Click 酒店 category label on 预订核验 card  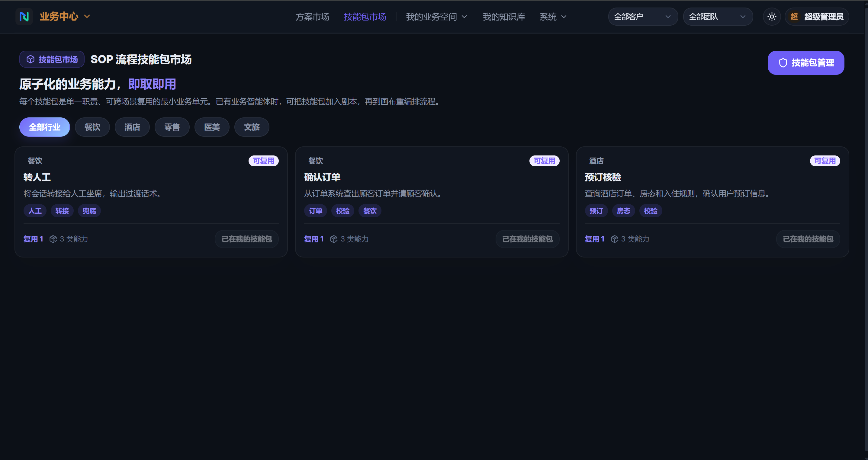(596, 161)
